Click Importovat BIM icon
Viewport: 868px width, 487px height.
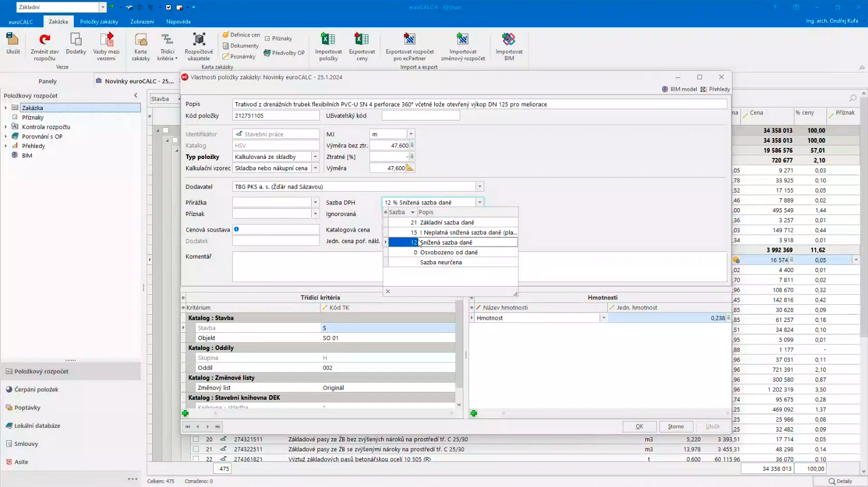[509, 47]
